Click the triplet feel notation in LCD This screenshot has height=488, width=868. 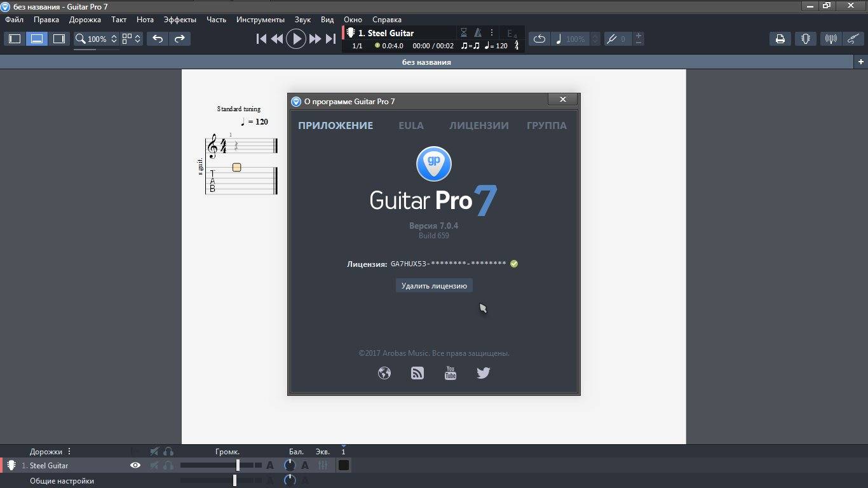click(x=470, y=46)
